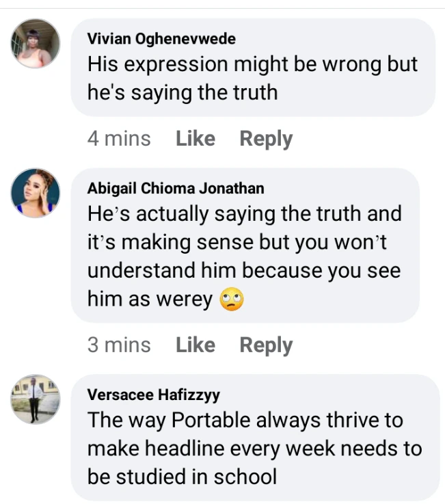Image resolution: width=445 pixels, height=504 pixels.
Task: Click the '4 mins' comment timestamp
Action: (x=119, y=138)
